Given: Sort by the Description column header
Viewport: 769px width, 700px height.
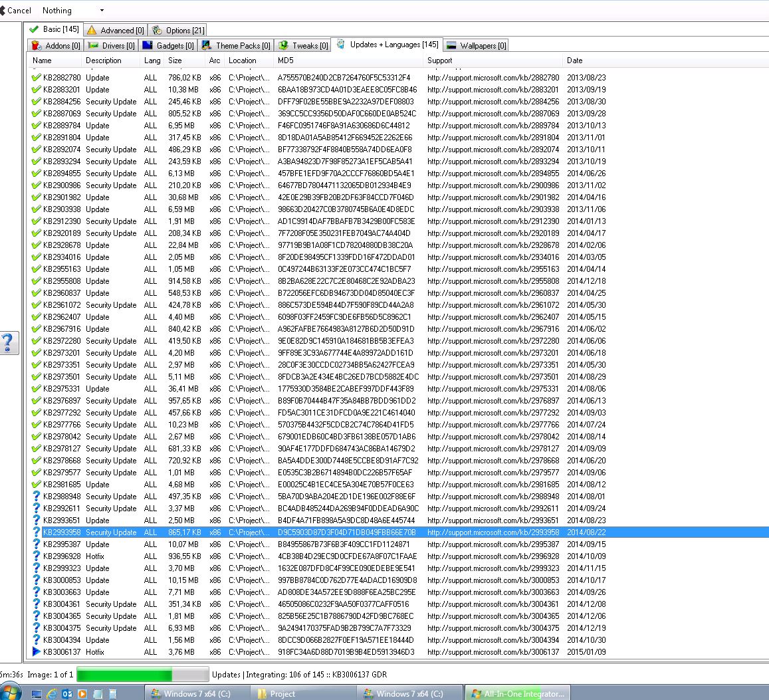Looking at the screenshot, I should pyautogui.click(x=111, y=60).
